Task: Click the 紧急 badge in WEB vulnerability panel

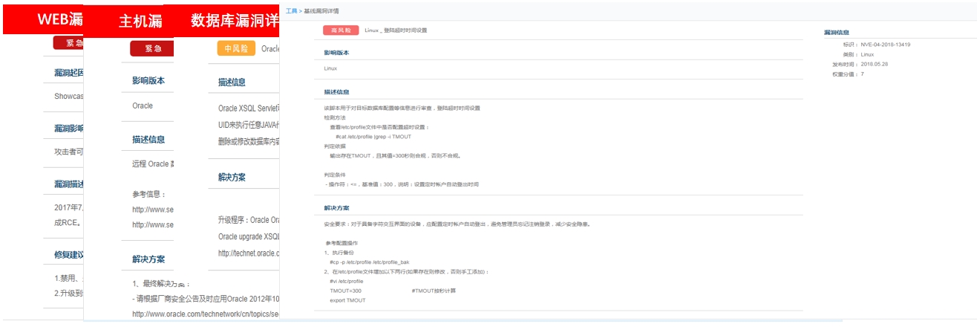Action: [68, 44]
